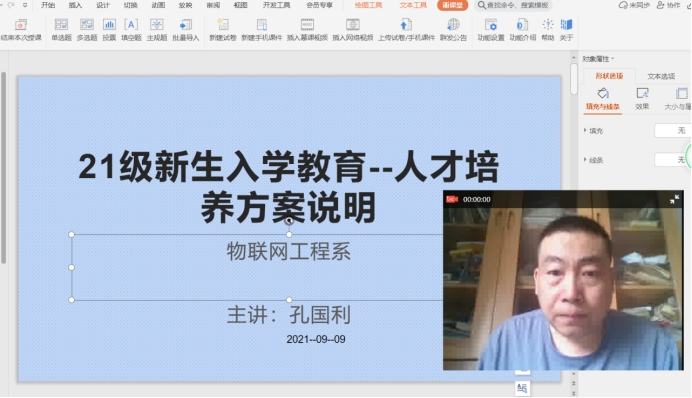The height and width of the screenshot is (398, 692).
Task: Expand the 线条 line section
Action: (593, 160)
